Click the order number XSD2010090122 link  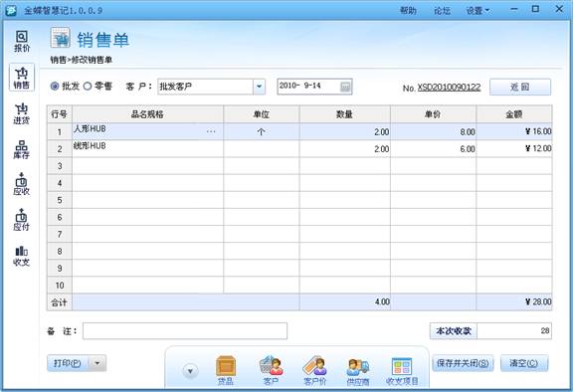pyautogui.click(x=449, y=88)
